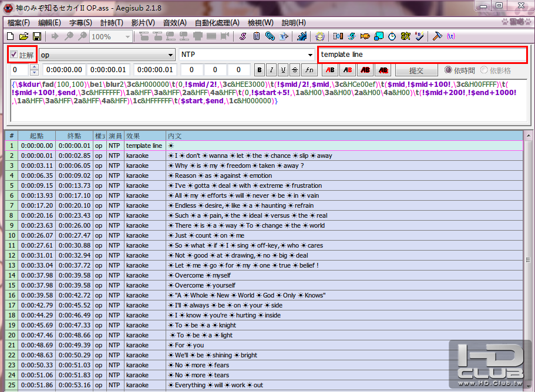
Task: Open Options via the hammer icon
Action: coord(437,36)
